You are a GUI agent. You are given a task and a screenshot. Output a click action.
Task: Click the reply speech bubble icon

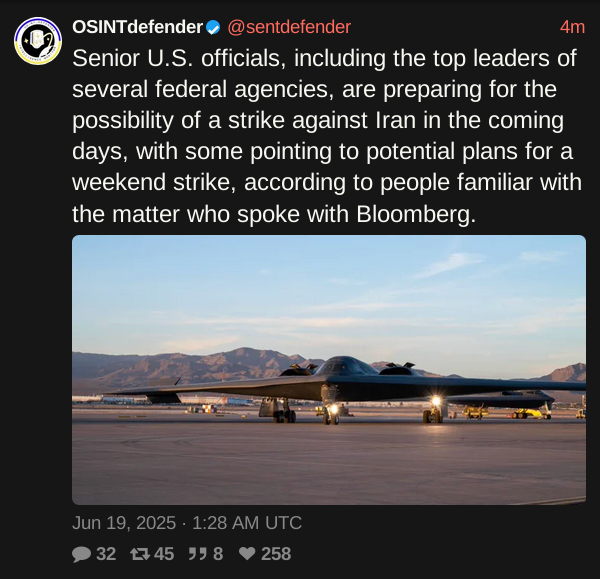81,554
